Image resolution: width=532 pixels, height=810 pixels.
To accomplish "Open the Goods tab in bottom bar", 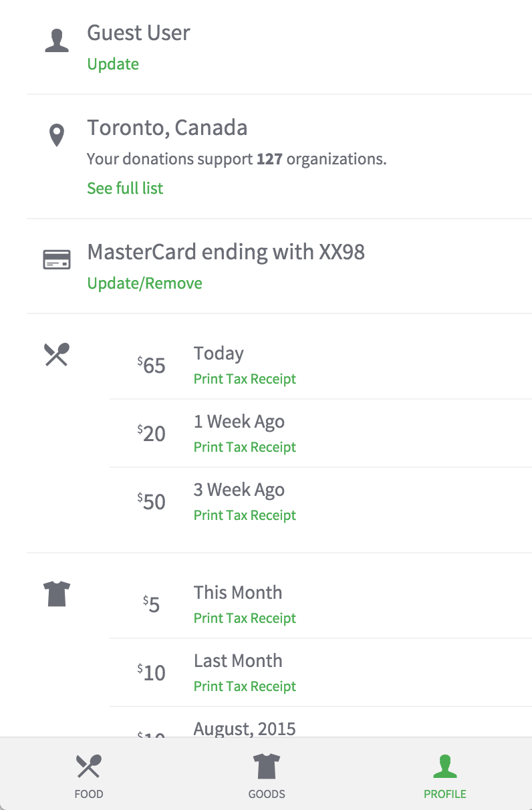I will coord(267,775).
